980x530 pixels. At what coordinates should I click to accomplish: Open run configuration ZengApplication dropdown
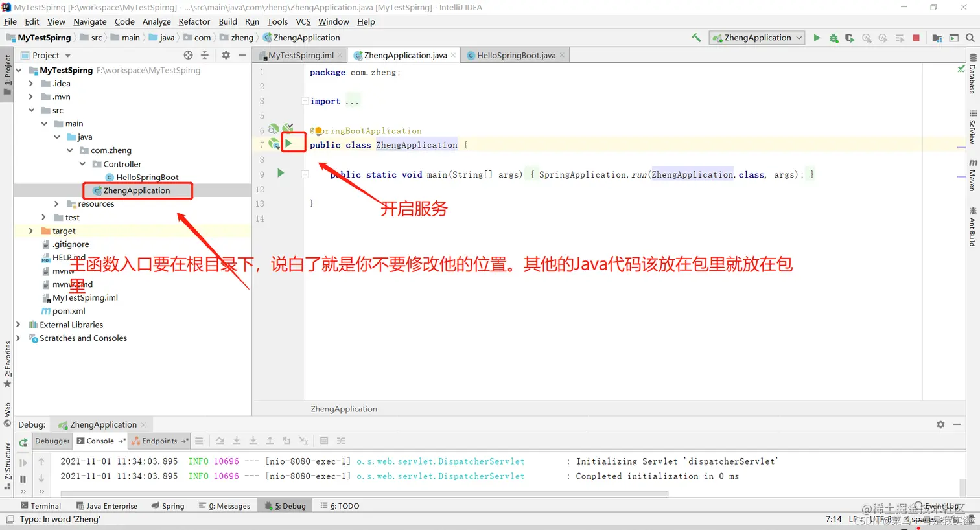757,38
